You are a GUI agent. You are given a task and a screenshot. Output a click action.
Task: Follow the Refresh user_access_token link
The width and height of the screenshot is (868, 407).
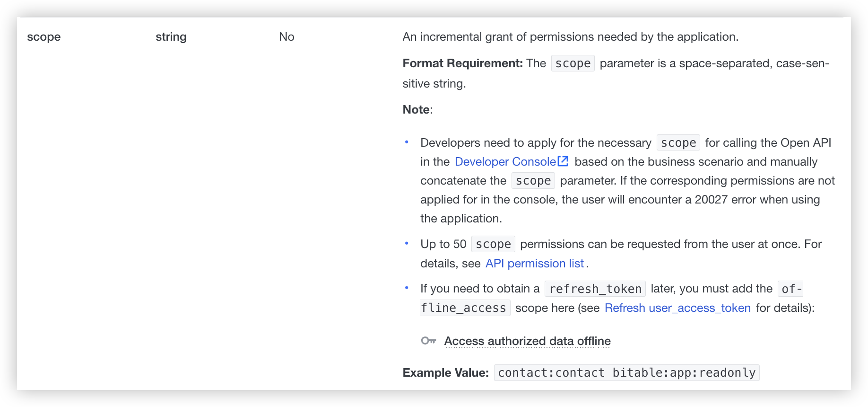click(x=677, y=308)
